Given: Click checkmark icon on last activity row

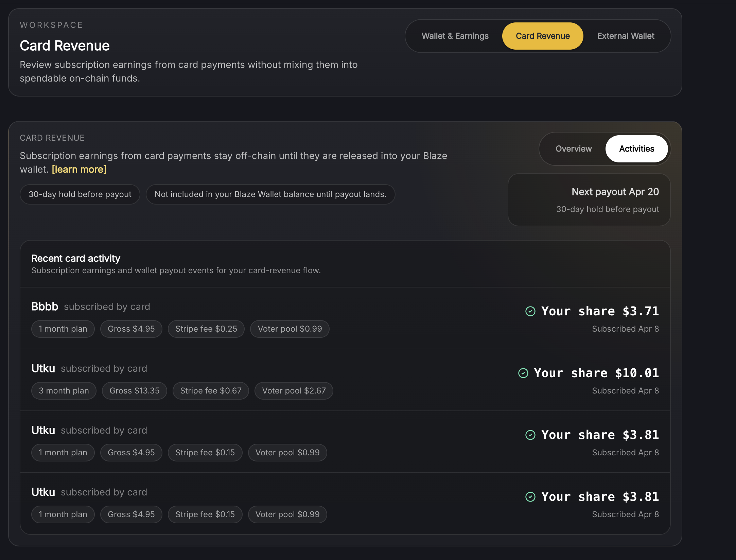Looking at the screenshot, I should tap(530, 497).
